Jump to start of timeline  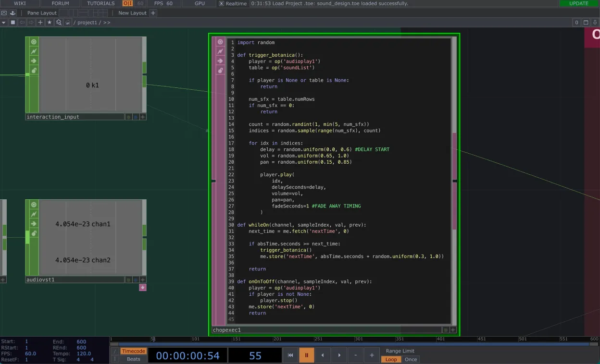click(290, 355)
